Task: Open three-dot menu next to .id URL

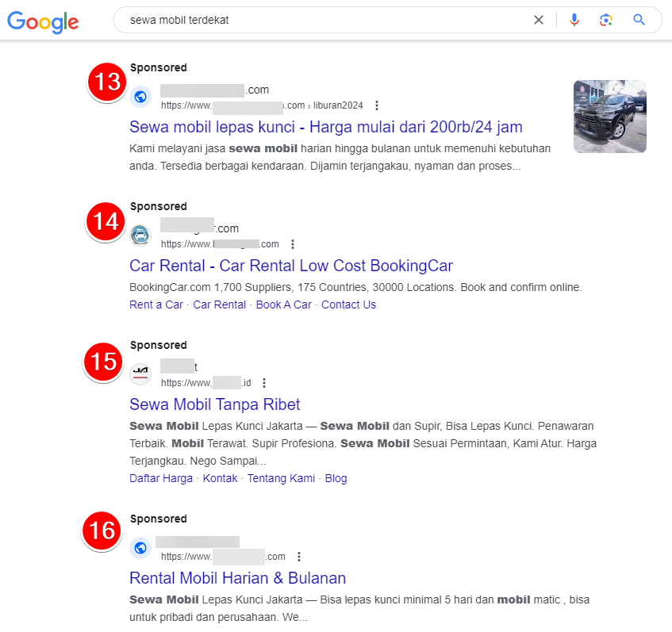Action: [264, 383]
